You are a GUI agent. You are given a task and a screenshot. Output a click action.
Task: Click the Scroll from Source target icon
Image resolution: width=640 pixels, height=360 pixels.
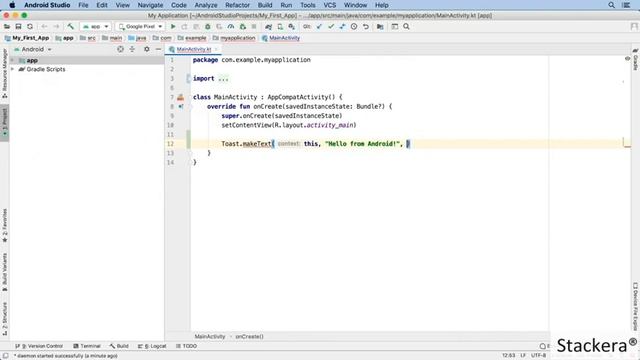pos(120,49)
